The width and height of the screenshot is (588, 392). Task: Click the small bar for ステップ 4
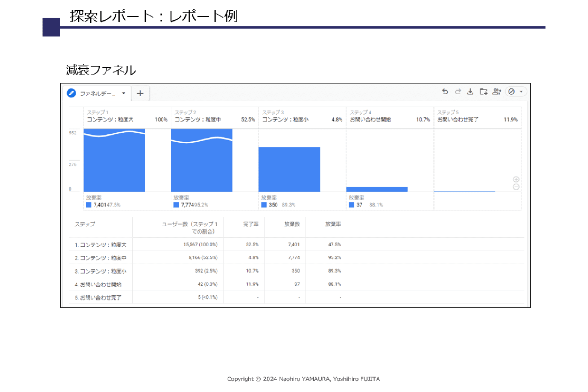(377, 189)
